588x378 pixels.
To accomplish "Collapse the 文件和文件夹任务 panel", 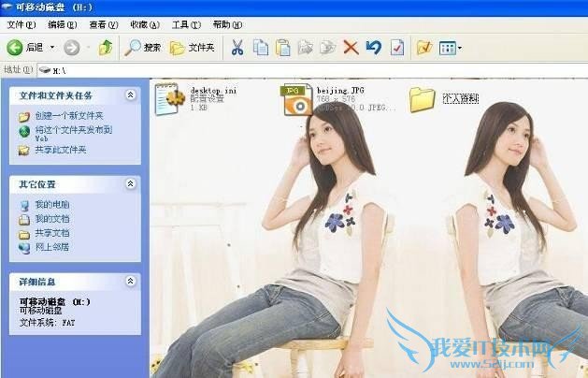I will point(130,95).
